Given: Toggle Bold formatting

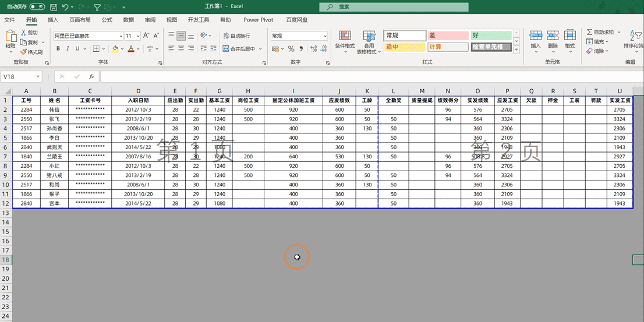Looking at the screenshot, I should coord(58,49).
